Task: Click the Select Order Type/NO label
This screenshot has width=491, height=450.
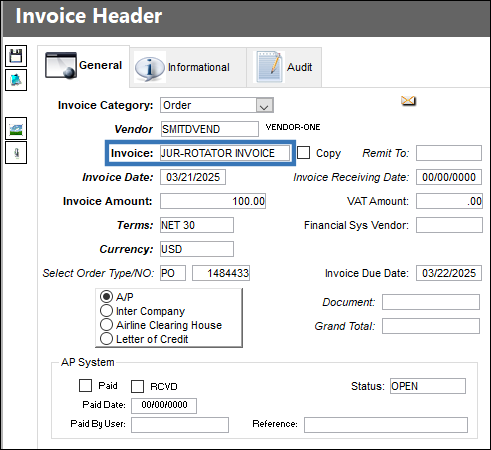Action: [x=98, y=273]
